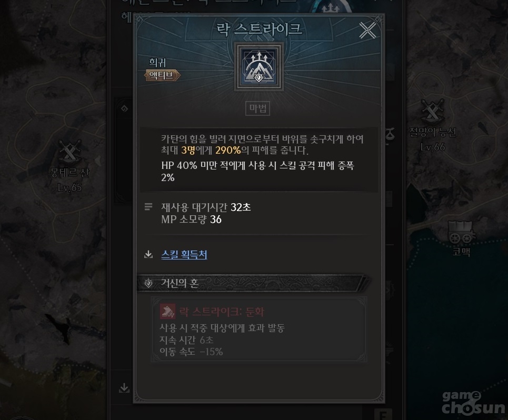Click the list icon beside 재사용 대기시간

pyautogui.click(x=148, y=207)
